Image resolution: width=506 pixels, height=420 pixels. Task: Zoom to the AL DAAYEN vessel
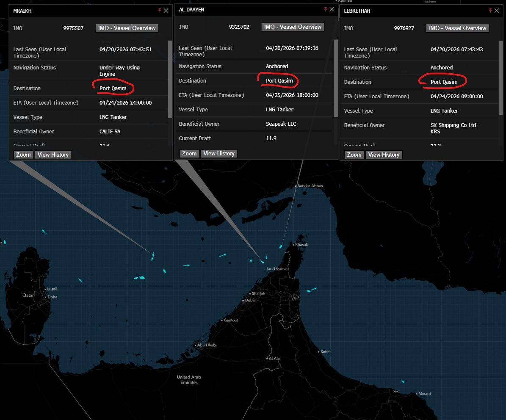coord(189,153)
